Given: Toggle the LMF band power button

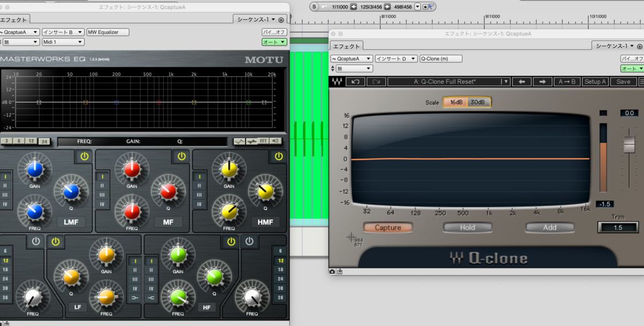Looking at the screenshot, I should 84,156.
